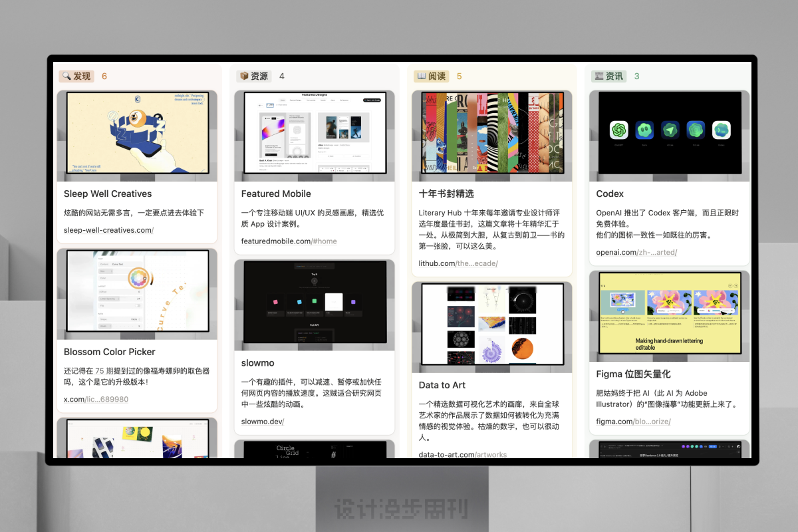Open the Featured Mobile thumbnail

point(315,136)
